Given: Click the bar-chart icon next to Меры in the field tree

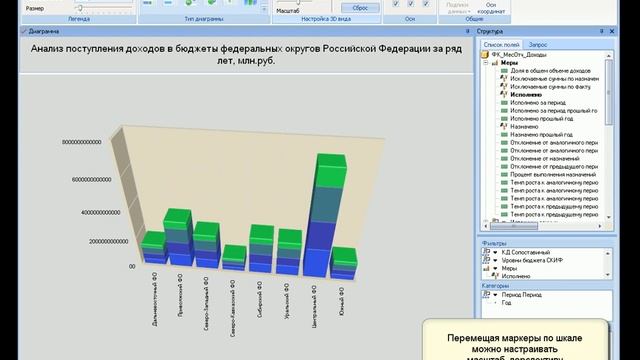Looking at the screenshot, I should pyautogui.click(x=495, y=63).
